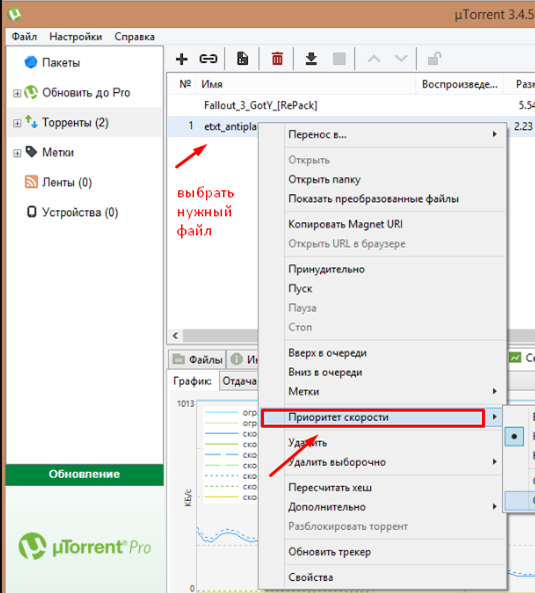Choose Вверх в очереди

click(383, 353)
